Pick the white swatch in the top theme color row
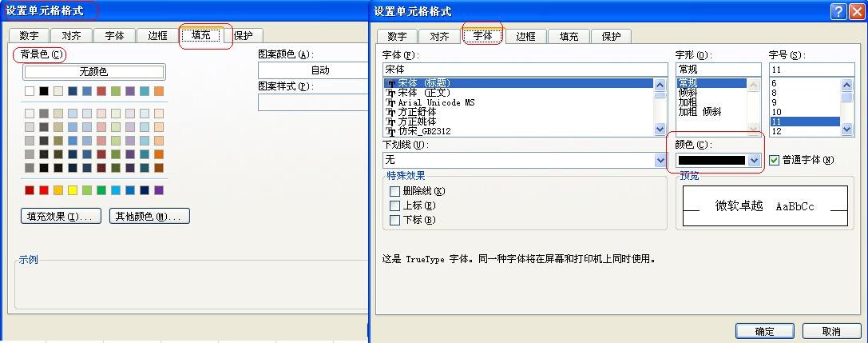 (30, 91)
